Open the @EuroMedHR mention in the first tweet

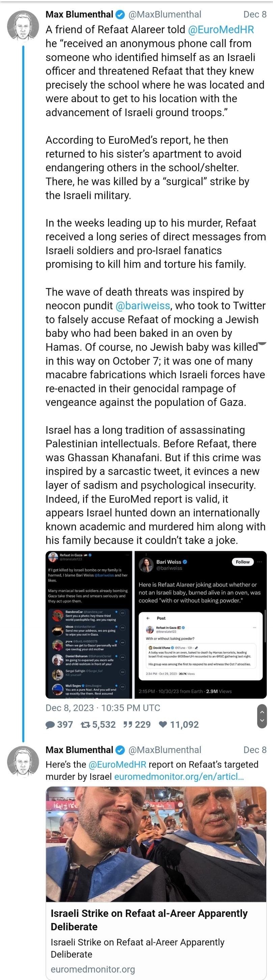(221, 30)
